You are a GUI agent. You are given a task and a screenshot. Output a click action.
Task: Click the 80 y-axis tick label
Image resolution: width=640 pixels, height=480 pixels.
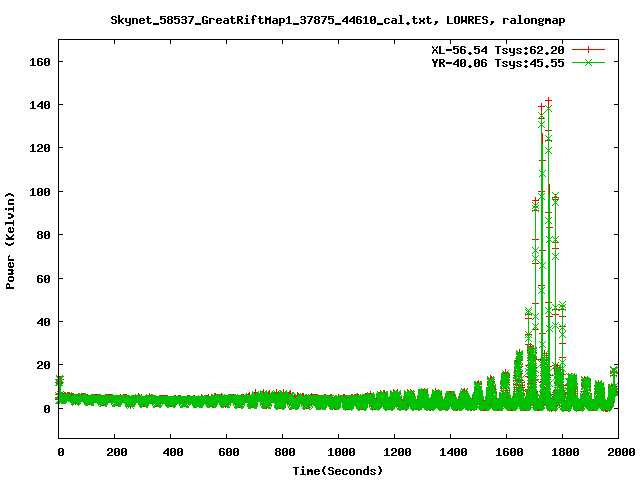(44, 235)
